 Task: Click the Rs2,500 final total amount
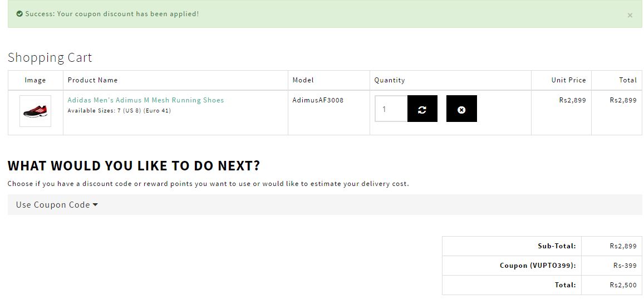(623, 285)
